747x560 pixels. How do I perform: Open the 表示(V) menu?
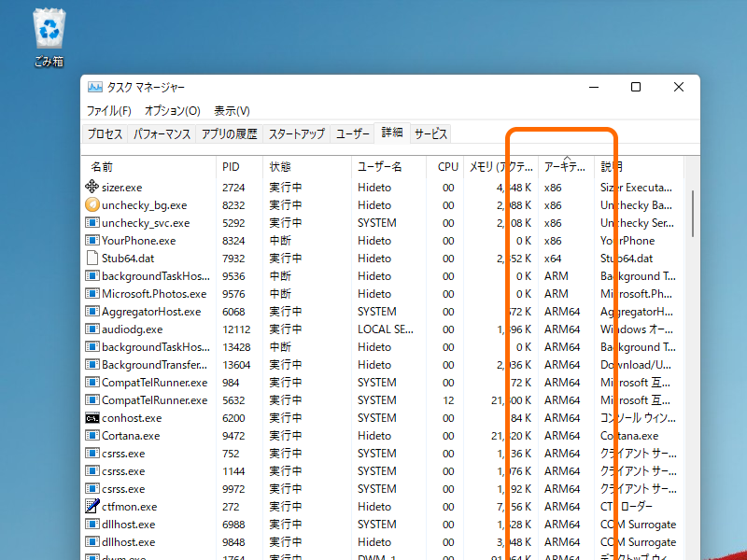click(230, 110)
